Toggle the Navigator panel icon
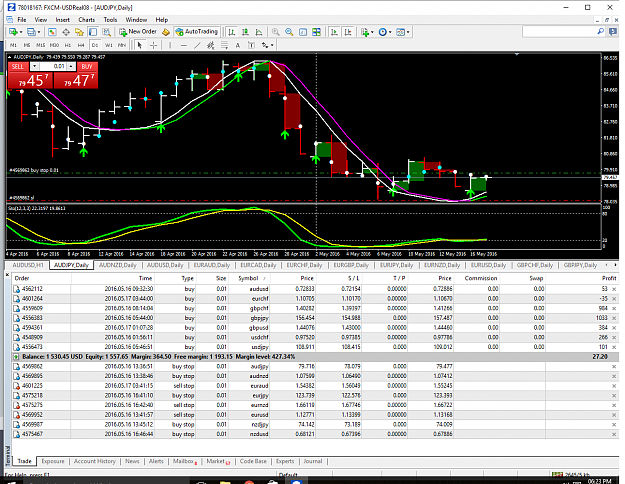The width and height of the screenshot is (625, 484). tap(79, 32)
